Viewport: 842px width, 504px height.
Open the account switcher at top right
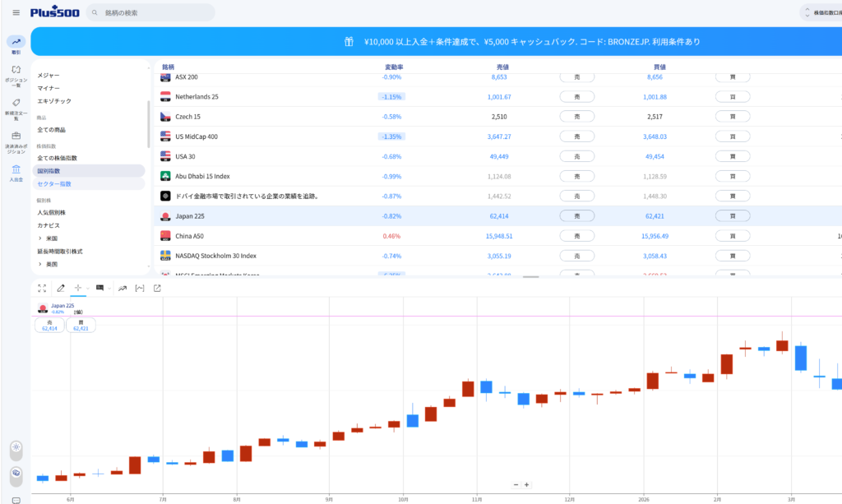821,12
